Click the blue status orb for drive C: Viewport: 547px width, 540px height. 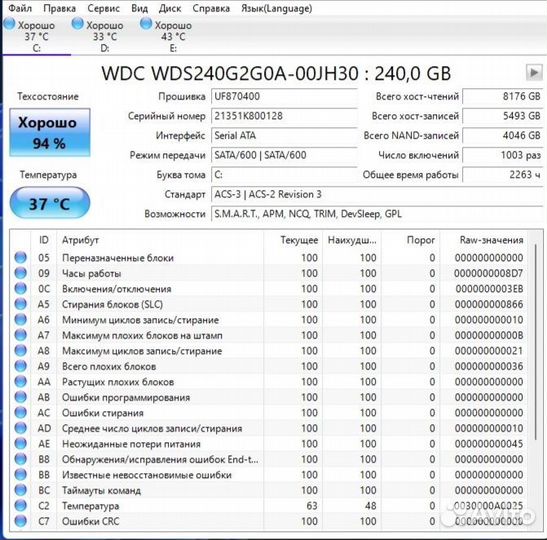tap(9, 24)
